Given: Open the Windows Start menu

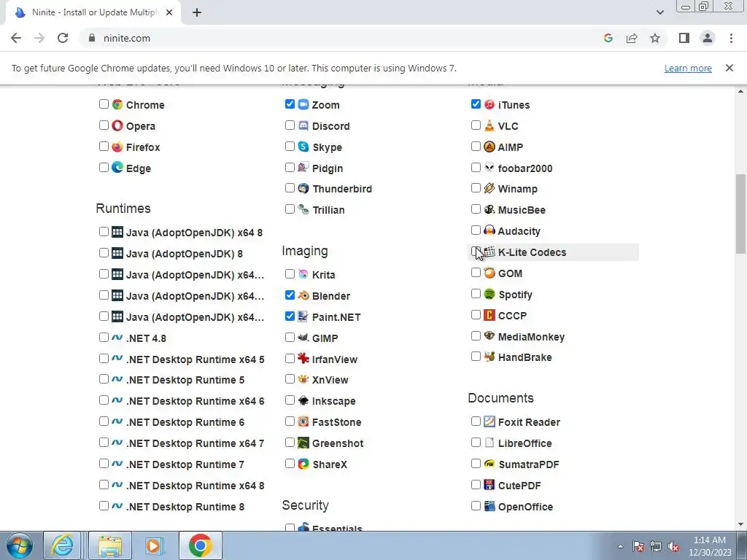Looking at the screenshot, I should [20, 545].
